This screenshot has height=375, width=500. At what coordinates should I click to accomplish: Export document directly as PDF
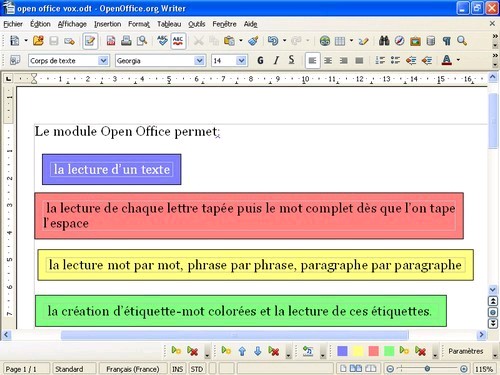[x=111, y=41]
